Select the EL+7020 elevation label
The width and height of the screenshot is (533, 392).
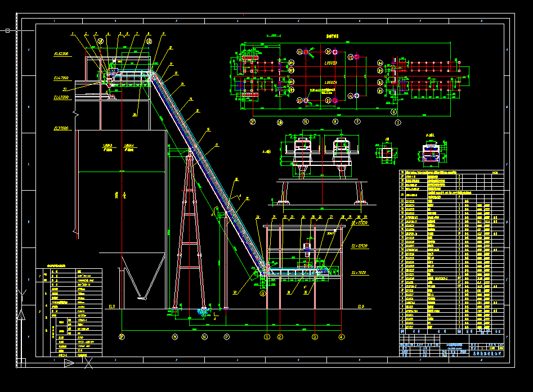coord(359,272)
